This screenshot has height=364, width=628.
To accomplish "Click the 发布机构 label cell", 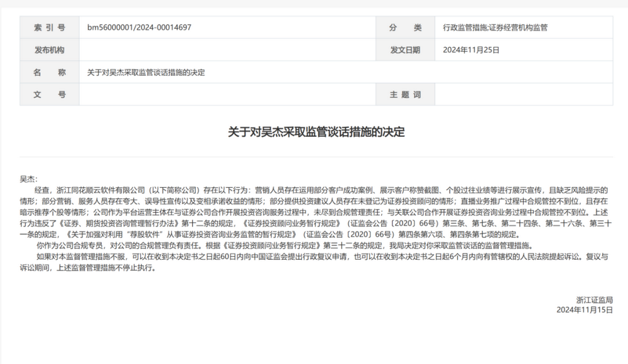I will (x=49, y=50).
